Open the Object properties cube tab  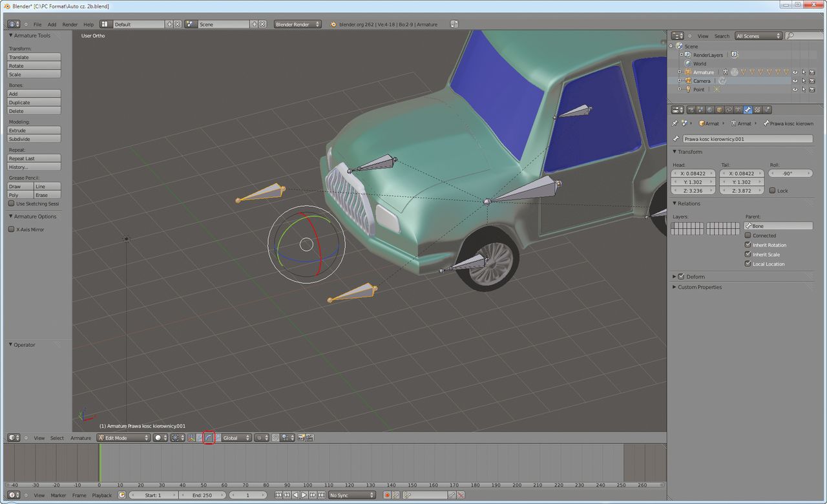(x=719, y=110)
